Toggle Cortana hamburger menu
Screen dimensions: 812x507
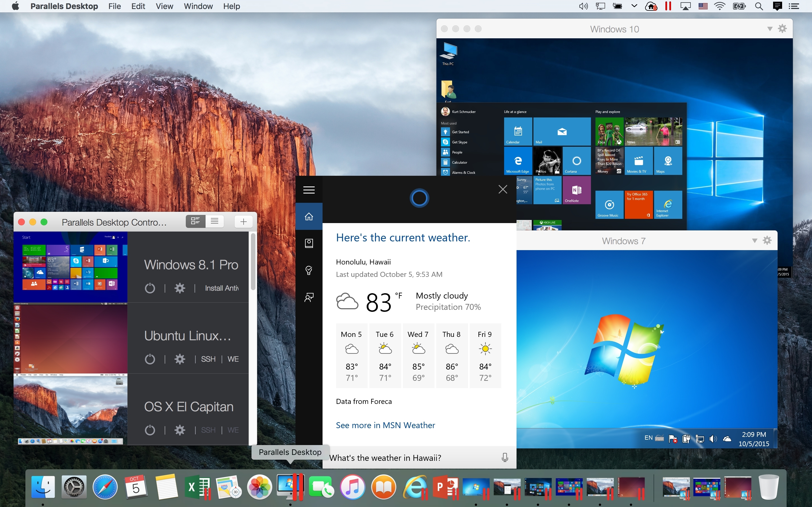(x=309, y=190)
